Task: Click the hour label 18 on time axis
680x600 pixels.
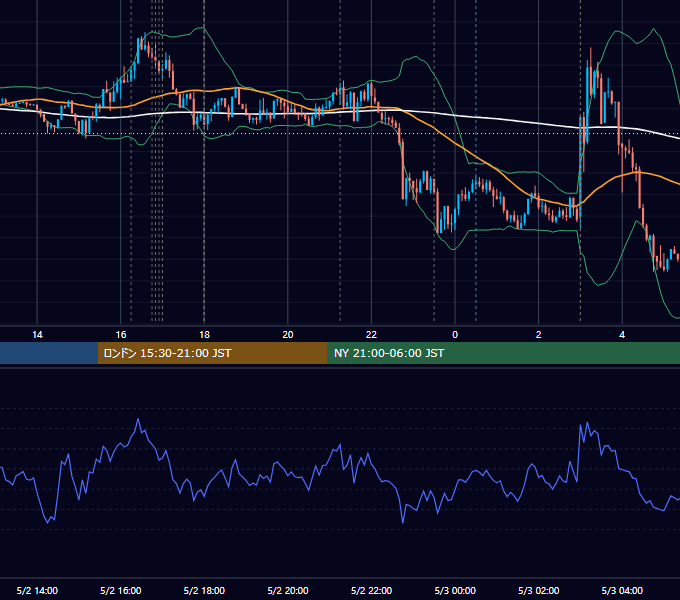Action: tap(204, 335)
